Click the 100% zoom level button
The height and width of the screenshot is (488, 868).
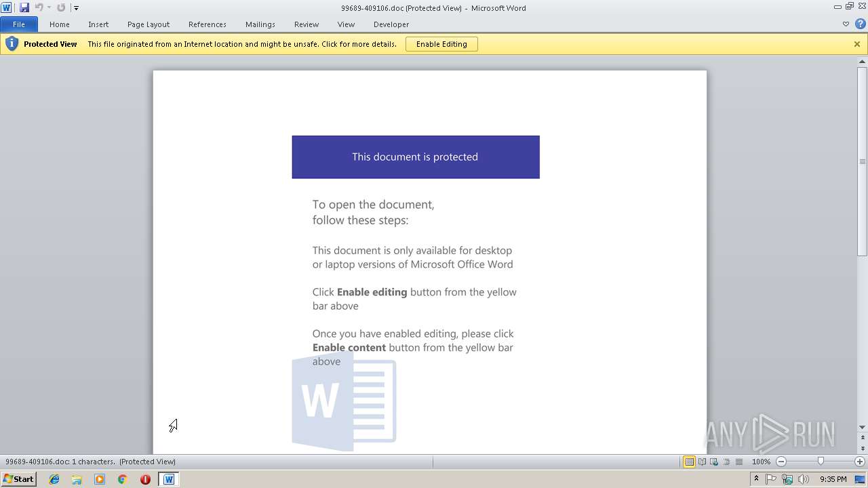click(x=761, y=462)
